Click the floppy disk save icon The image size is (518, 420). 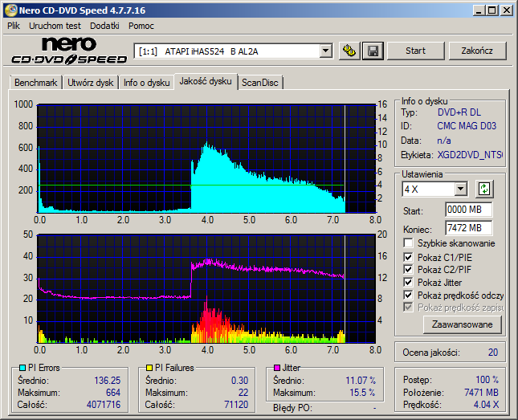(373, 51)
